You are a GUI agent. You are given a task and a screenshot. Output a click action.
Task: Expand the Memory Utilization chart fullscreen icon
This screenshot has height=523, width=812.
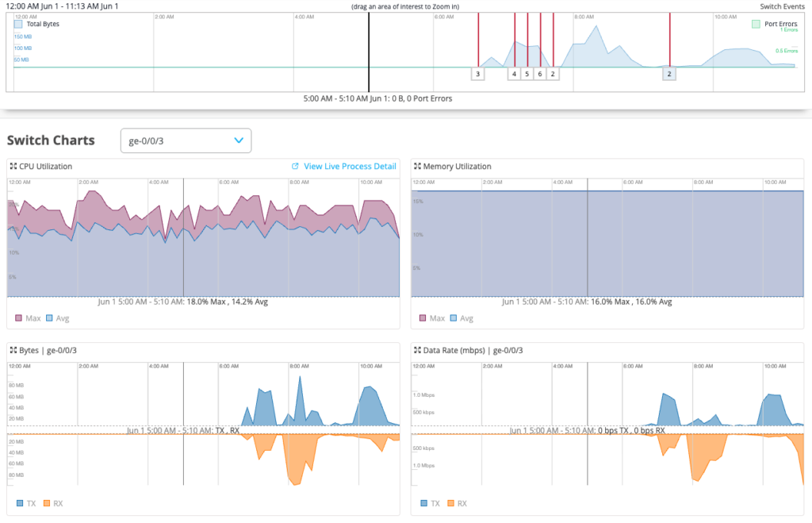point(417,167)
